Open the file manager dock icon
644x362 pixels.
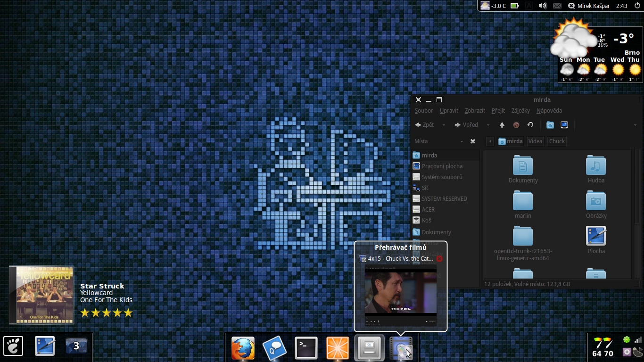click(369, 349)
